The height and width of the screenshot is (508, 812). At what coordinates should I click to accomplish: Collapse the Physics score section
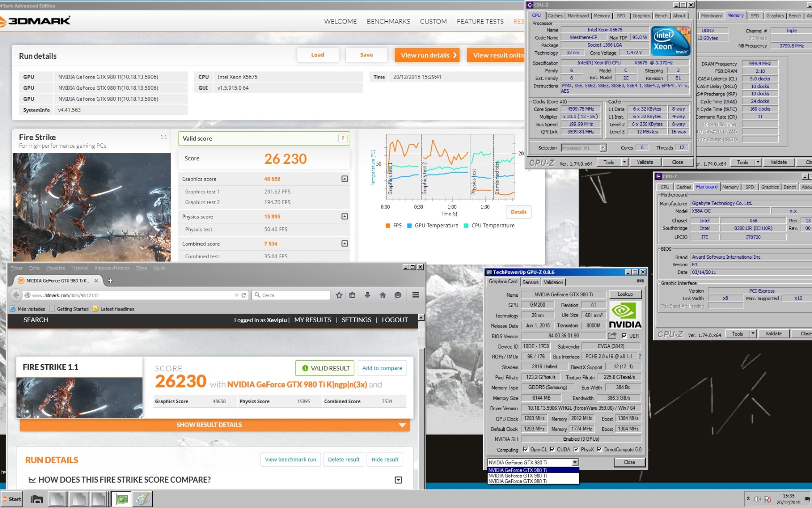click(344, 216)
